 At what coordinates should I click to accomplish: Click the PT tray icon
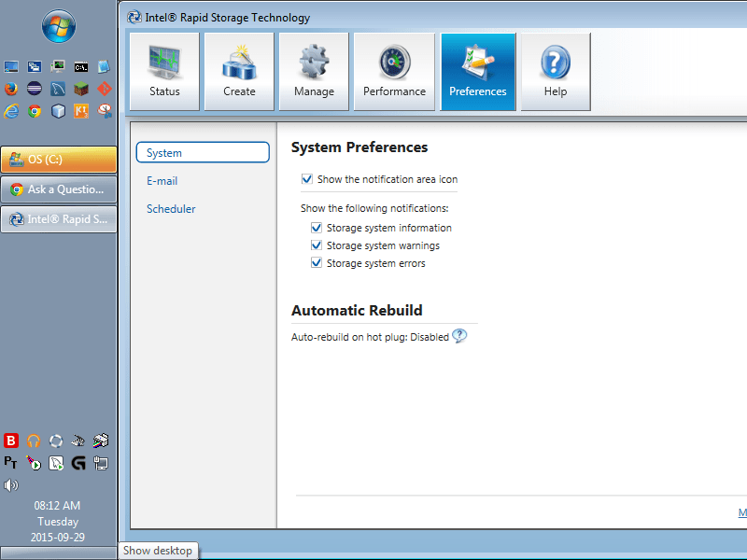click(x=10, y=462)
